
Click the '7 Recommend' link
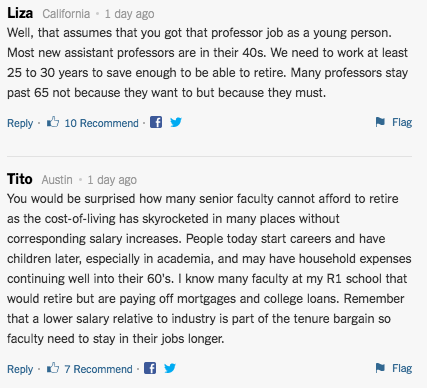tap(98, 369)
